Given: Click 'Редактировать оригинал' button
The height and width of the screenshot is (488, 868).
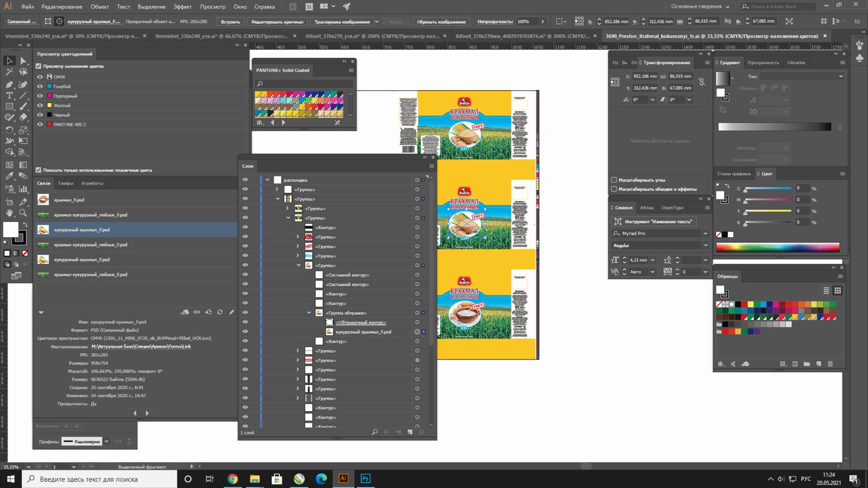Looking at the screenshot, I should pos(277,21).
